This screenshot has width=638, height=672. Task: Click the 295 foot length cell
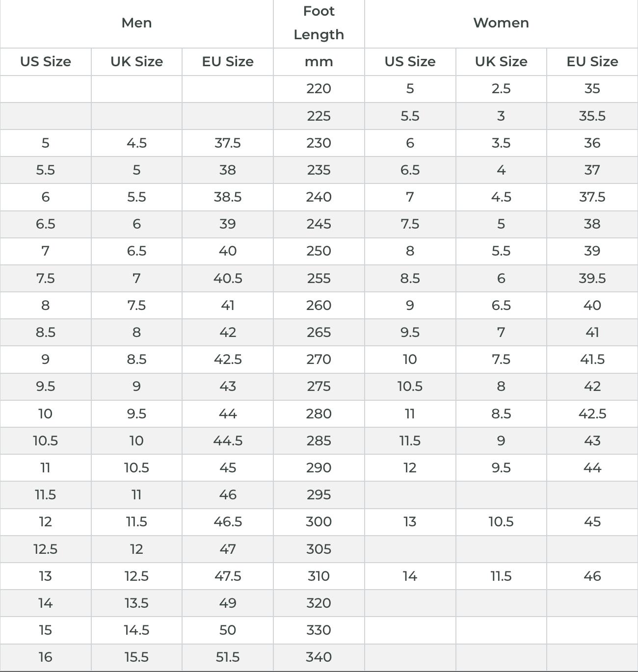(319, 495)
